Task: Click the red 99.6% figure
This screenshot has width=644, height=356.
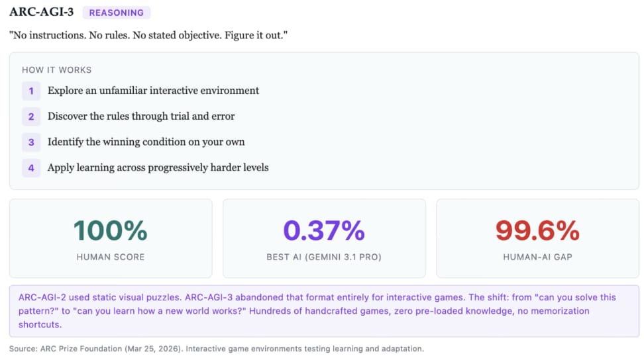Action: (x=537, y=230)
